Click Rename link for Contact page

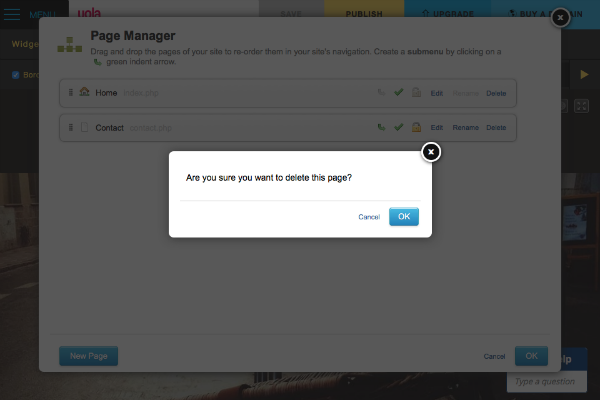pos(465,128)
